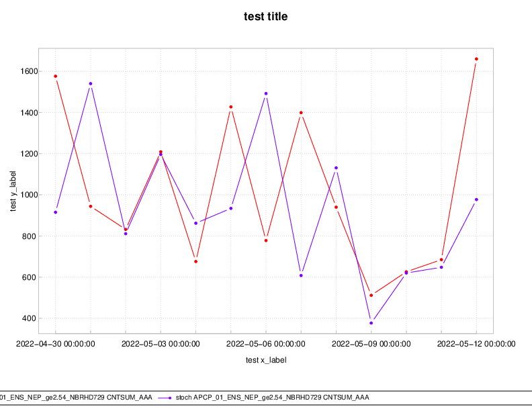
Task: Click the 2022-05-03 00:00:00 x-axis tick label
Action: (x=161, y=344)
